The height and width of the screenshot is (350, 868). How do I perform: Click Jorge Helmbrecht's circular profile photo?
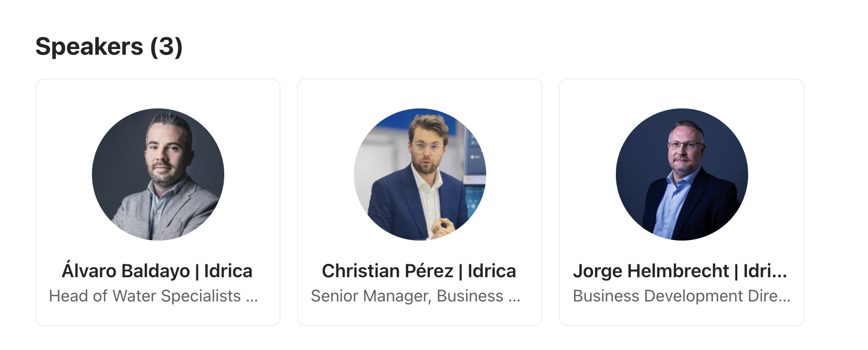[682, 174]
